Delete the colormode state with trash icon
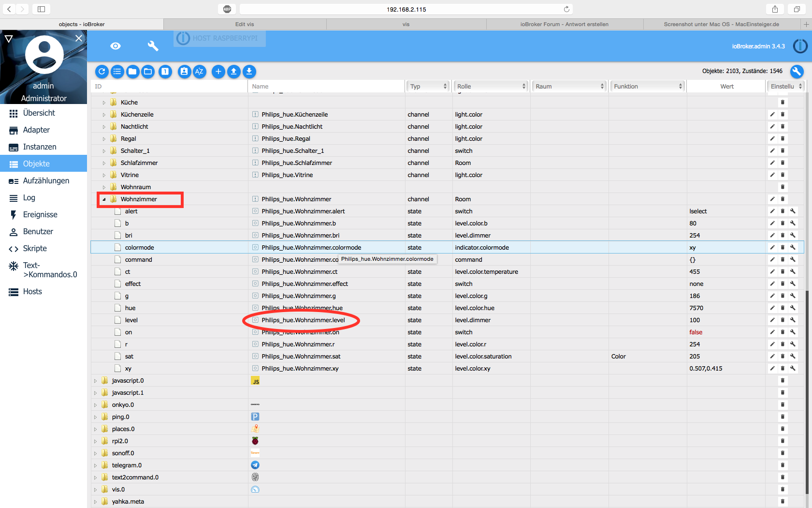Image resolution: width=812 pixels, height=508 pixels. pos(783,248)
